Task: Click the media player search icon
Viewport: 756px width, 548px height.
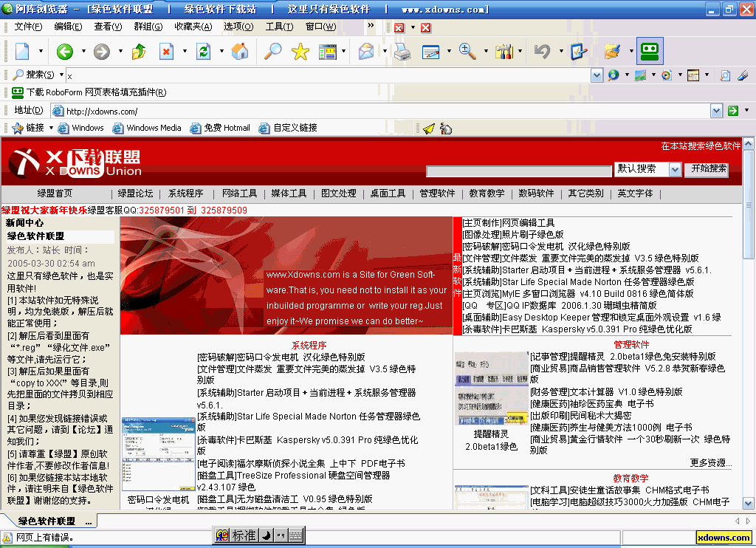Action: 667,75
